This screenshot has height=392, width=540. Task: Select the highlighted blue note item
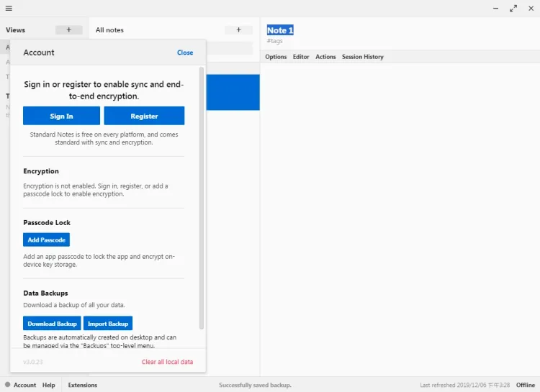coord(233,92)
